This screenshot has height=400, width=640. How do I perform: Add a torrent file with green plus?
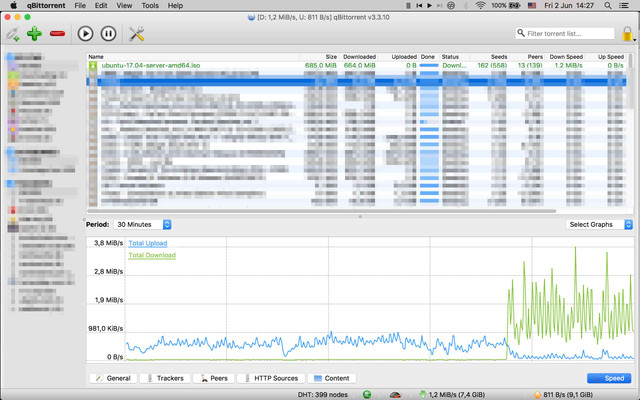pyautogui.click(x=34, y=33)
